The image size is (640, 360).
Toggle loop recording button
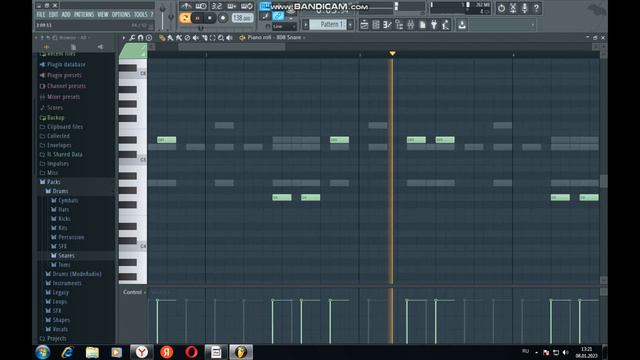click(x=247, y=6)
